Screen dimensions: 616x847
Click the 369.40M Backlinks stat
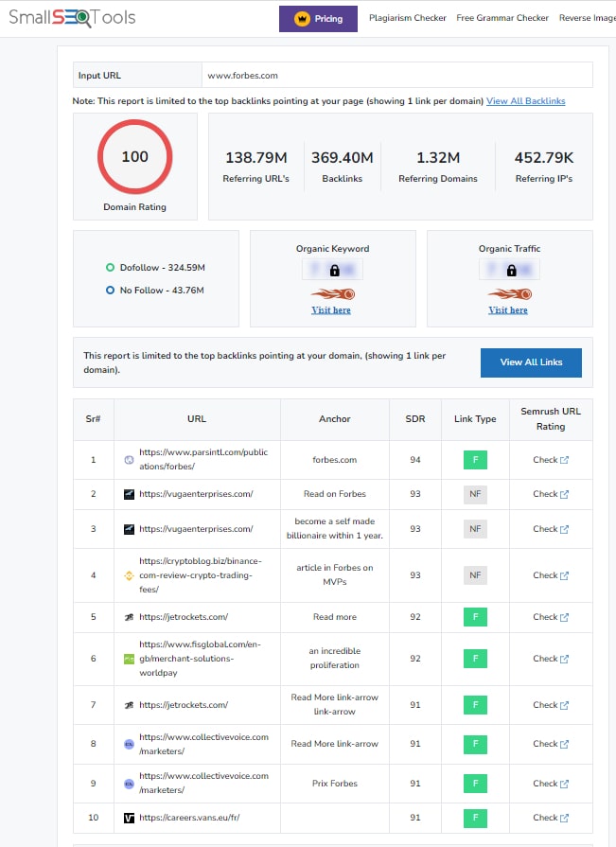[x=343, y=167]
